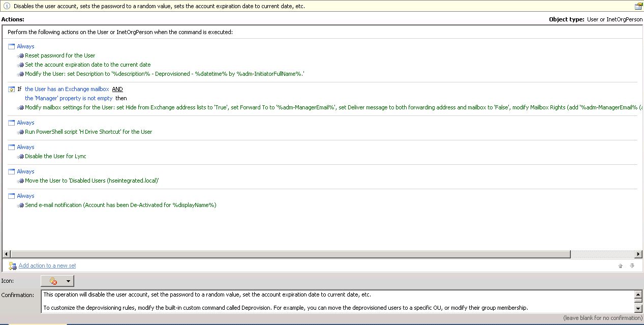Click the AND operator link
The width and height of the screenshot is (644, 325).
pyautogui.click(x=117, y=89)
